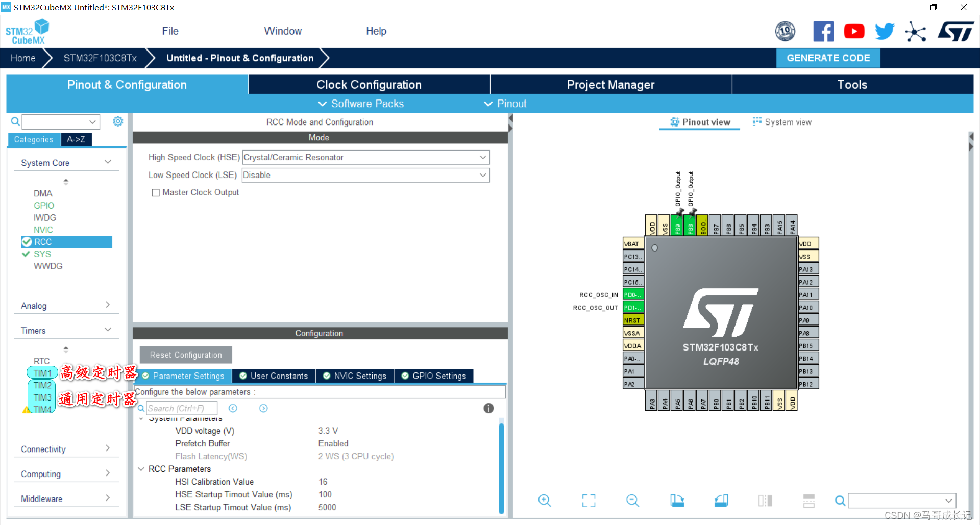980x525 pixels.
Task: Collapse the RCC Parameters group
Action: coord(141,469)
